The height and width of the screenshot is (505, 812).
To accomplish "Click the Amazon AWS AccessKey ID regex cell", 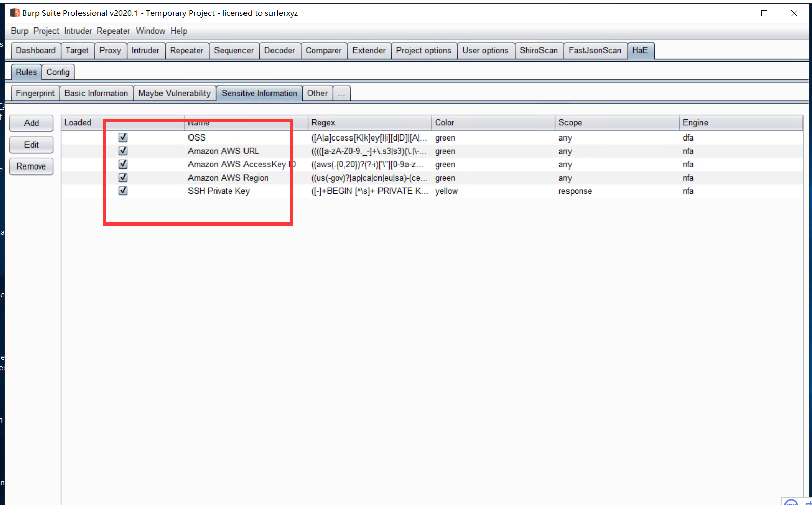I will [369, 164].
